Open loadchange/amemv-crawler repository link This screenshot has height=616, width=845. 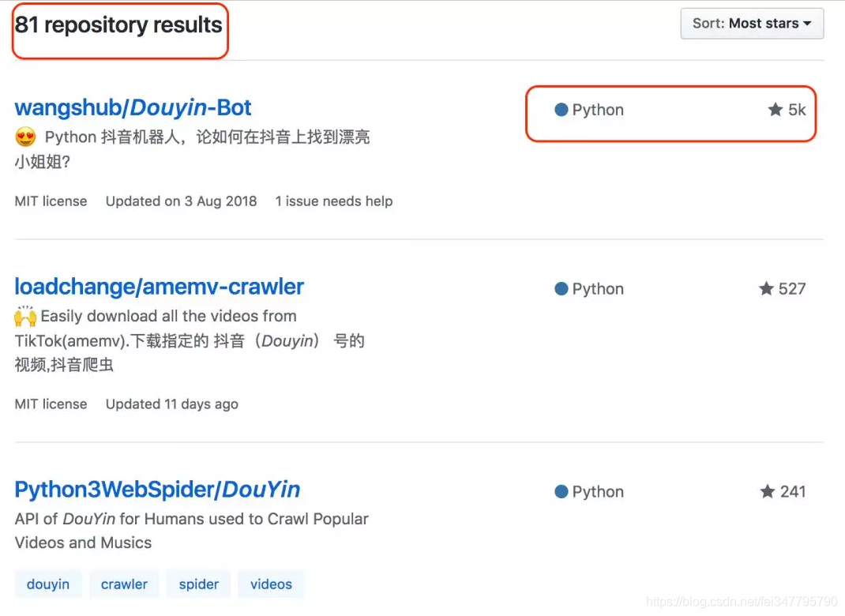point(159,287)
